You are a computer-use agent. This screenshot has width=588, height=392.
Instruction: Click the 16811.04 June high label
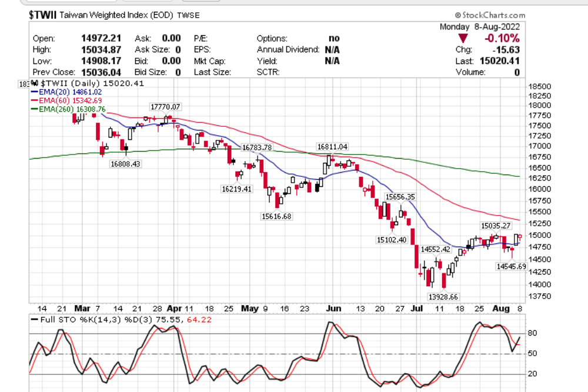332,146
